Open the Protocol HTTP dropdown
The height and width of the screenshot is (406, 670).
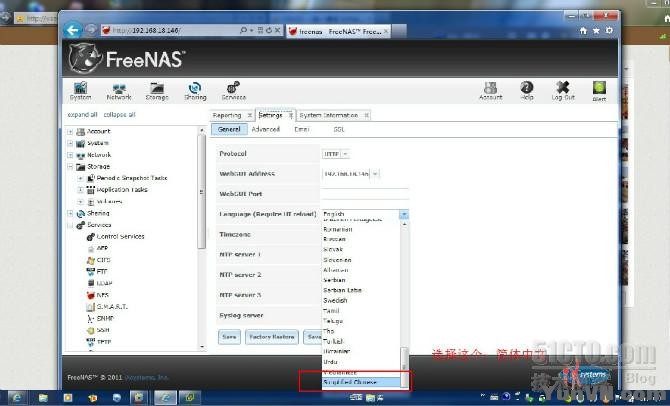click(x=346, y=154)
